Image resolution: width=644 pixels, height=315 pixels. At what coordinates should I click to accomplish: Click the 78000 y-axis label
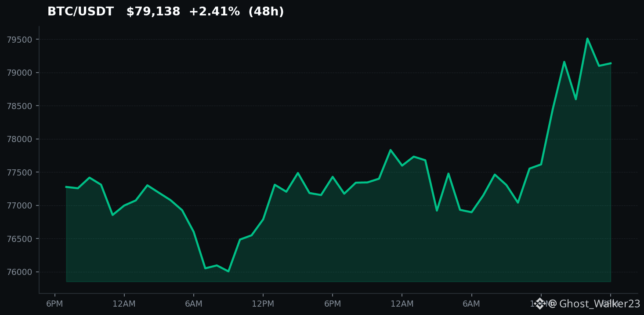click(20, 139)
